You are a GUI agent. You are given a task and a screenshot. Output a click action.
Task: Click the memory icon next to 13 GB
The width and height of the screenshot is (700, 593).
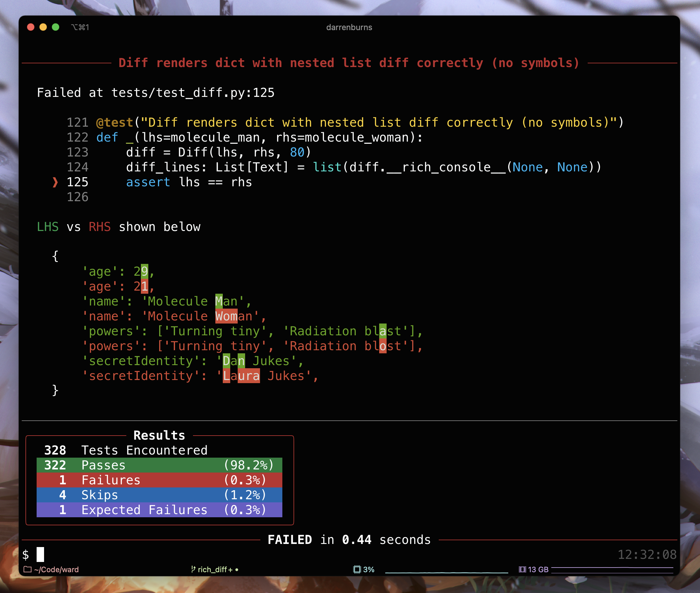pyautogui.click(x=522, y=569)
